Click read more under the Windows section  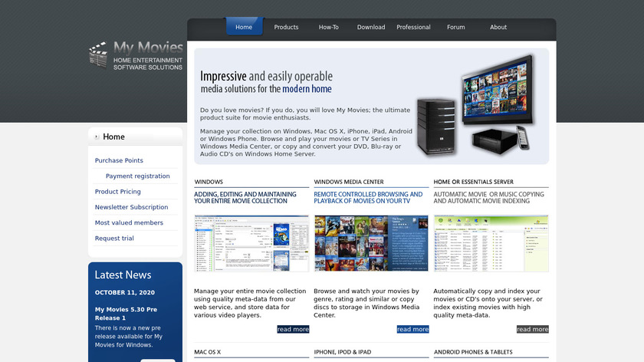293,329
